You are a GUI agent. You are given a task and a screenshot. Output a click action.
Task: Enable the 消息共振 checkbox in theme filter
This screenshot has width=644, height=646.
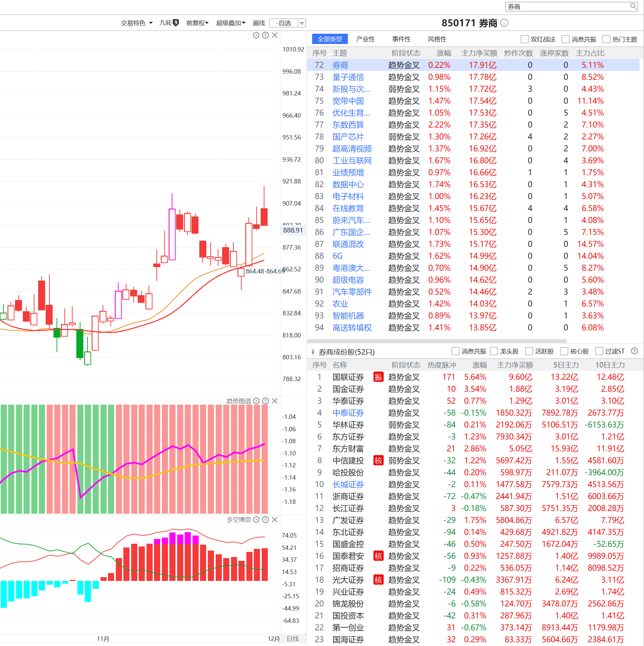566,39
